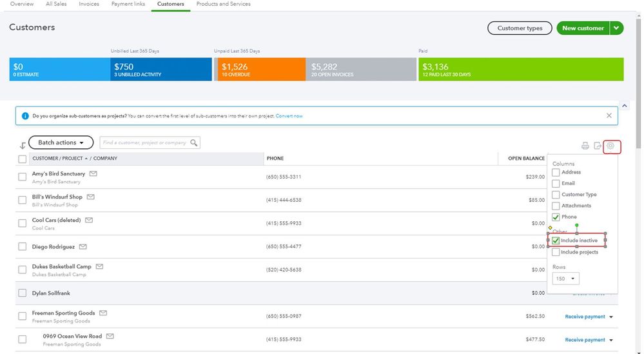Select all customers with header checkbox
644x354 pixels.
point(22,159)
